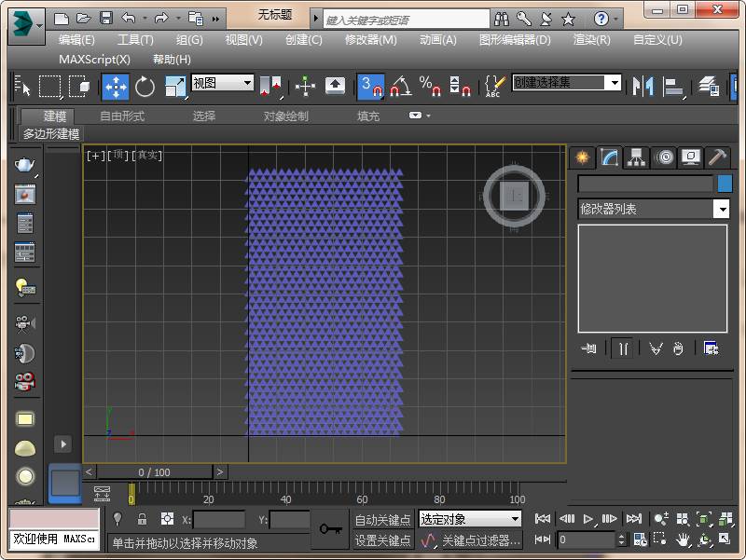
Task: Switch to the Modify command panel tab
Action: point(609,157)
